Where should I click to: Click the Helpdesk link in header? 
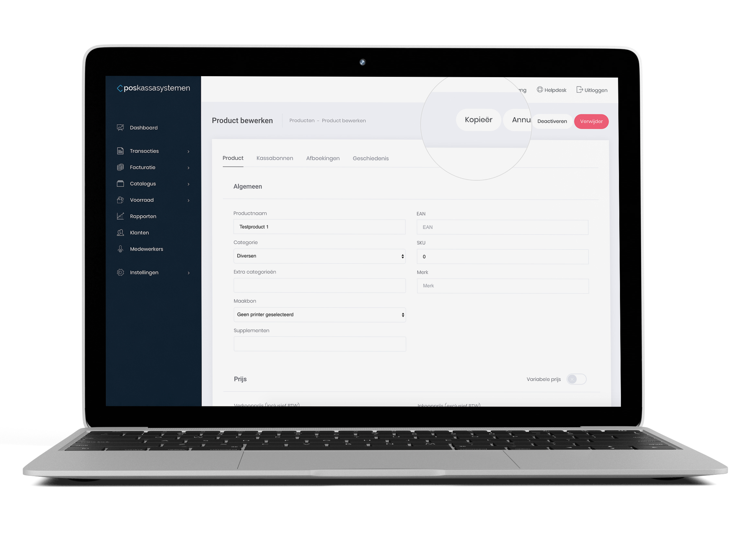pyautogui.click(x=559, y=90)
